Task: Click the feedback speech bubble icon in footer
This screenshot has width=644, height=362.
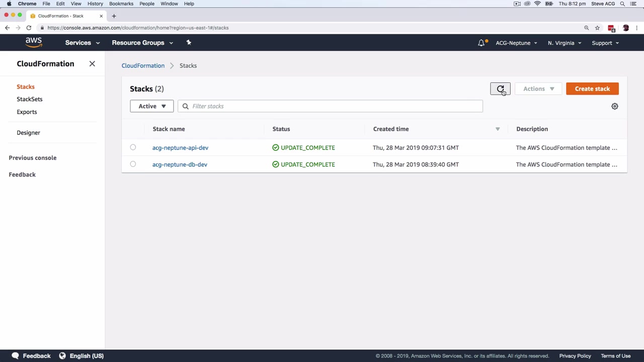Action: (x=15, y=355)
